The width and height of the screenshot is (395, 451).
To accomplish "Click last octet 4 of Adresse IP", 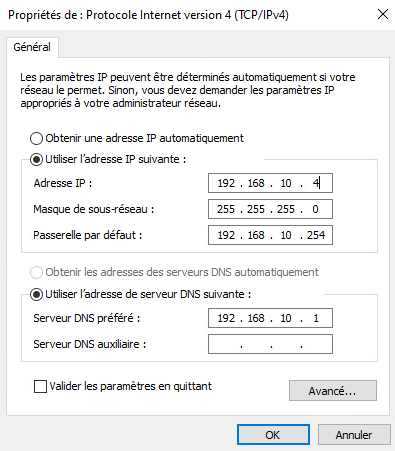I will click(x=316, y=183).
